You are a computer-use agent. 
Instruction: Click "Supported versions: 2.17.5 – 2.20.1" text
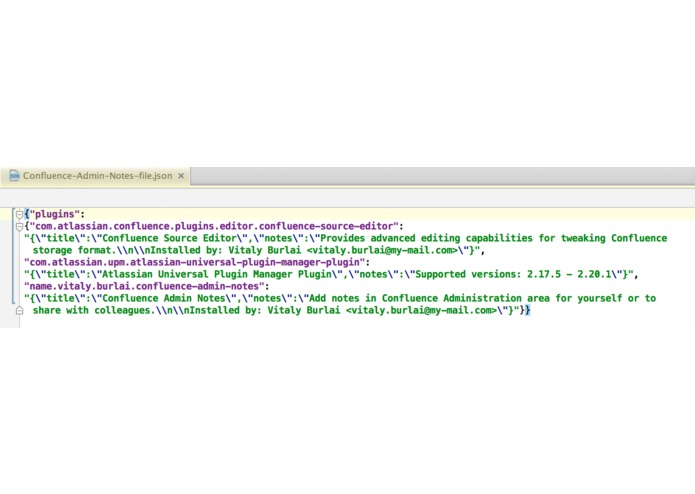513,274
